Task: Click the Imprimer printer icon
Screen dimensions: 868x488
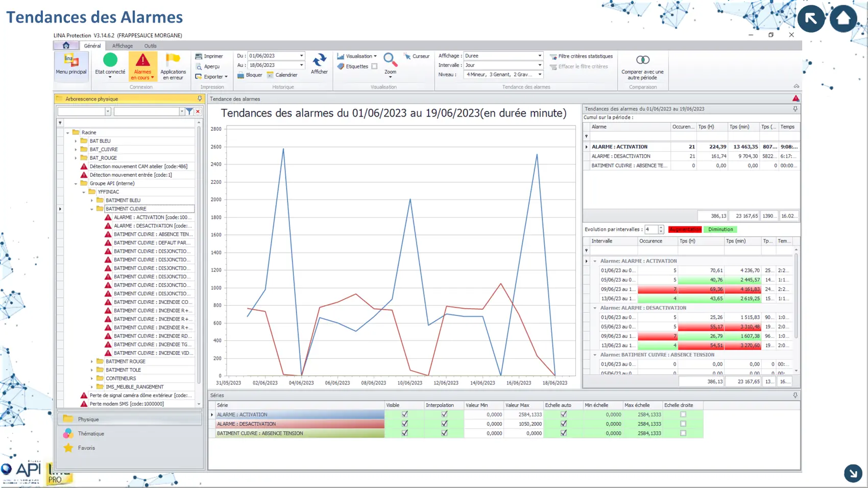Action: pos(199,56)
